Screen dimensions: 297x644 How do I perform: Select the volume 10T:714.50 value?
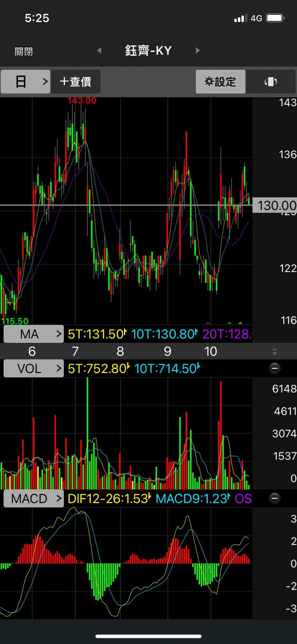[167, 368]
